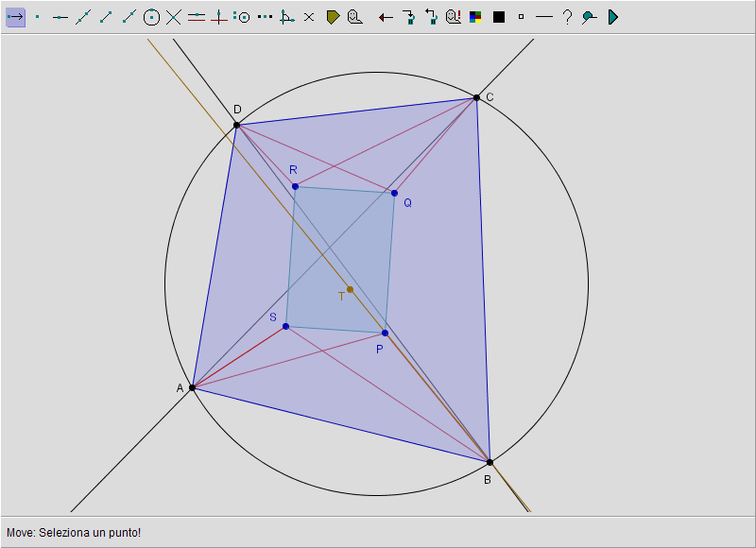Select blue point R
Viewport: 756px width, 548px height.
295,186
